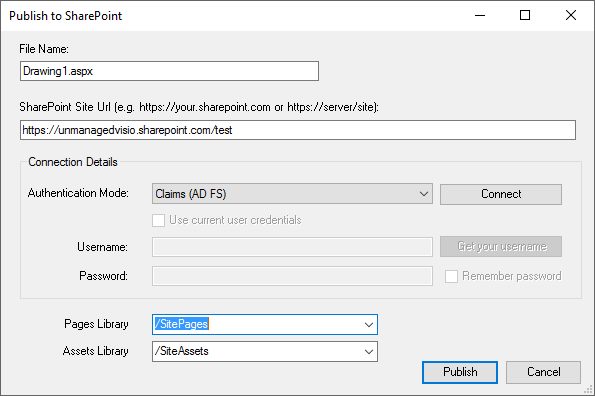The image size is (595, 396).
Task: Click the File Name input field
Action: (169, 71)
